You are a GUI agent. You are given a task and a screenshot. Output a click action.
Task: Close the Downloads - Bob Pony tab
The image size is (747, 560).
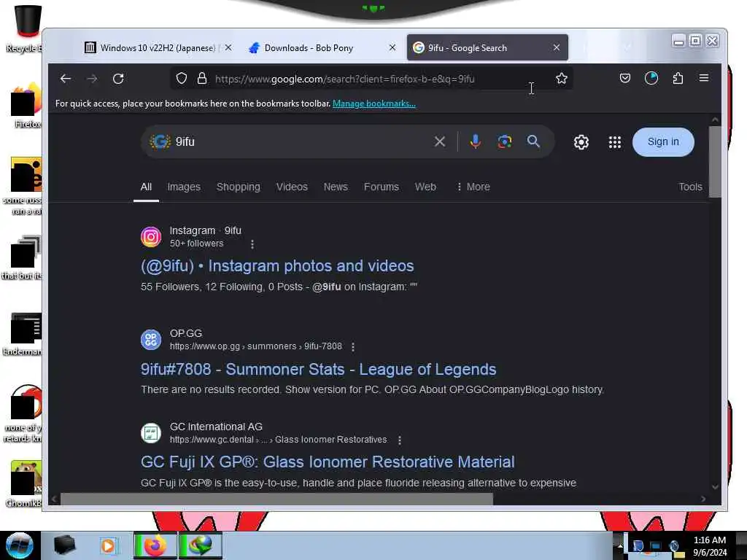pyautogui.click(x=392, y=47)
